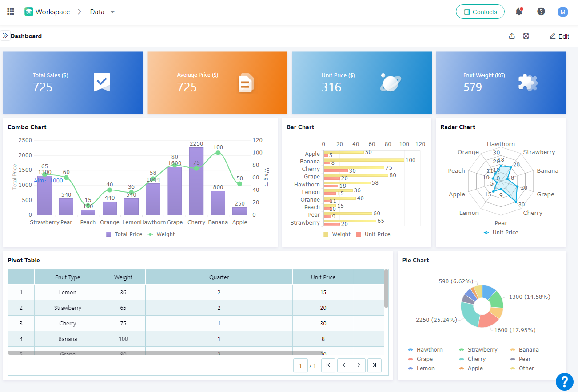Viewport: 578px width, 392px height.
Task: Enter fullscreen mode for the dashboard
Action: (526, 36)
